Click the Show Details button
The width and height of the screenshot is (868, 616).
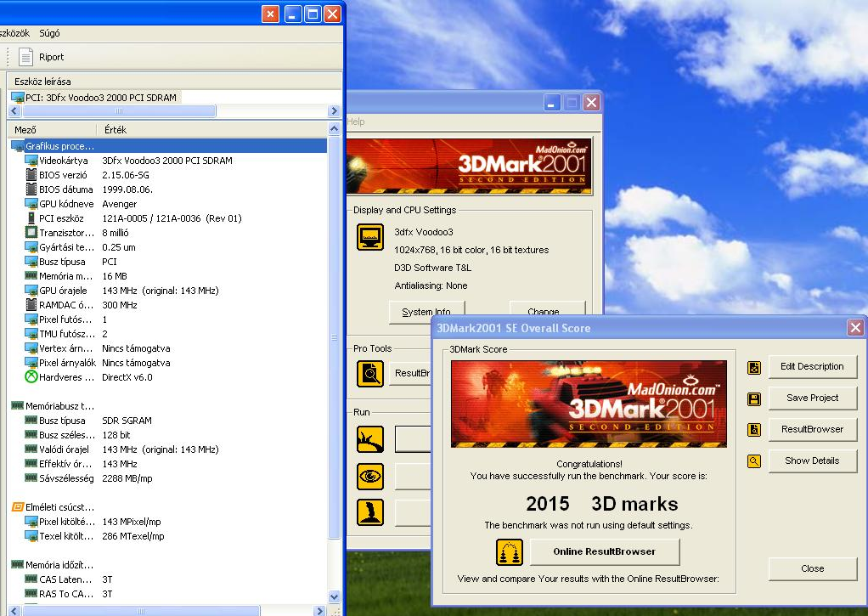(813, 461)
